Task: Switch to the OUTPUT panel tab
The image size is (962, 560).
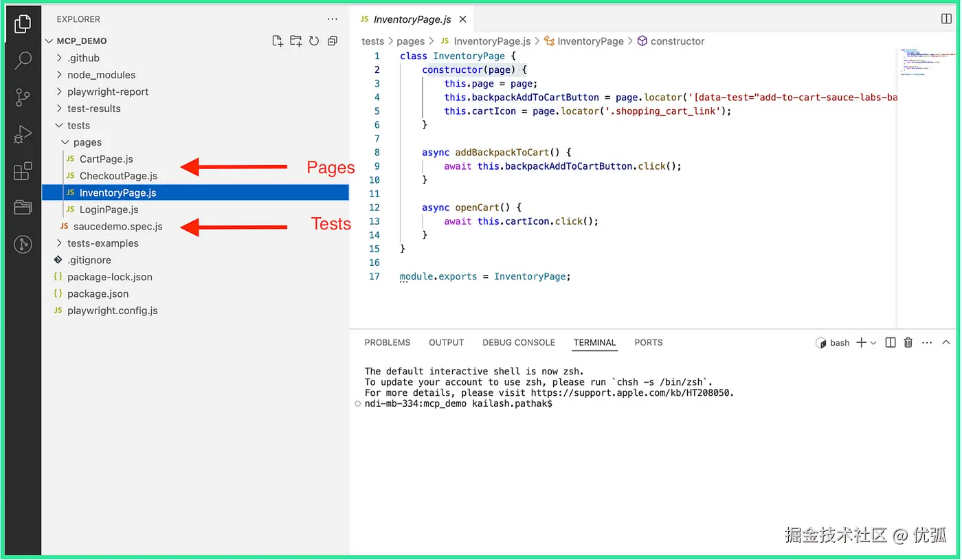Action: 447,342
